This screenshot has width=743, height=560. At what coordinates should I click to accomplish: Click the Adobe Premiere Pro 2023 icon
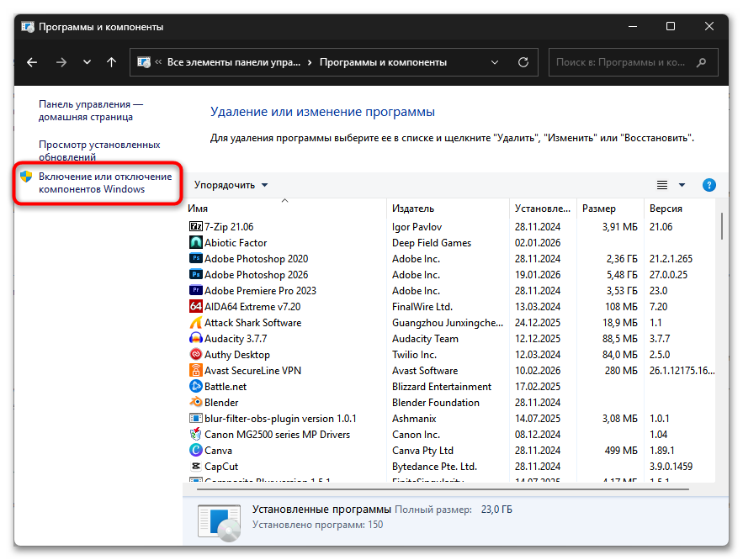click(196, 290)
